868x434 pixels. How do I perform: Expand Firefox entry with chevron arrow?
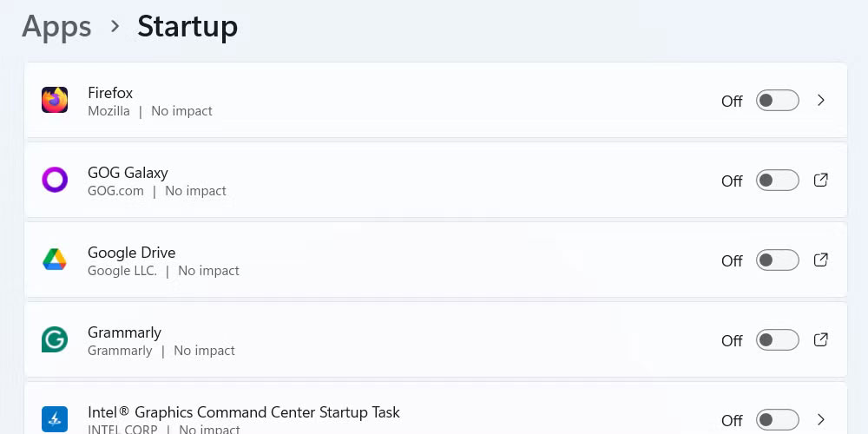coord(821,100)
